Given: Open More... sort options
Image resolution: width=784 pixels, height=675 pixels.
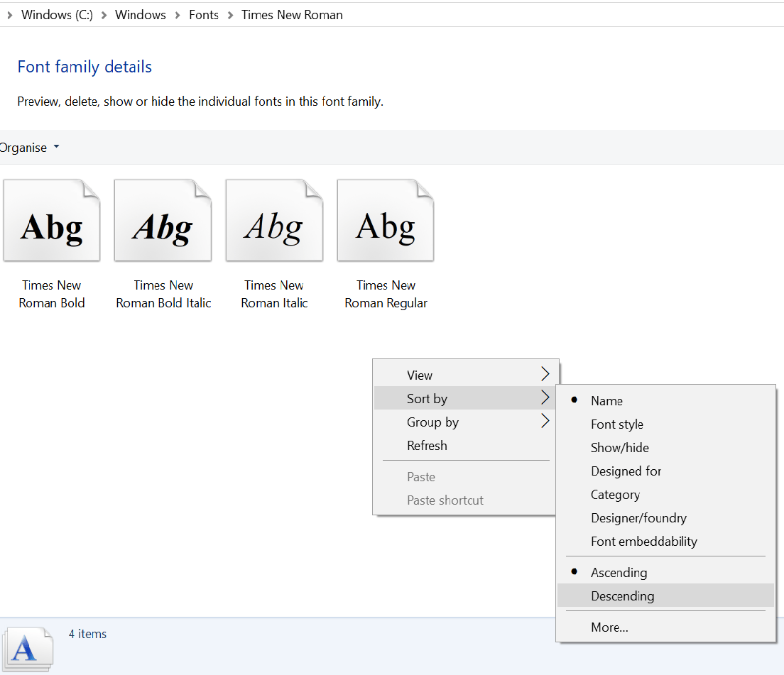Looking at the screenshot, I should click(x=609, y=627).
